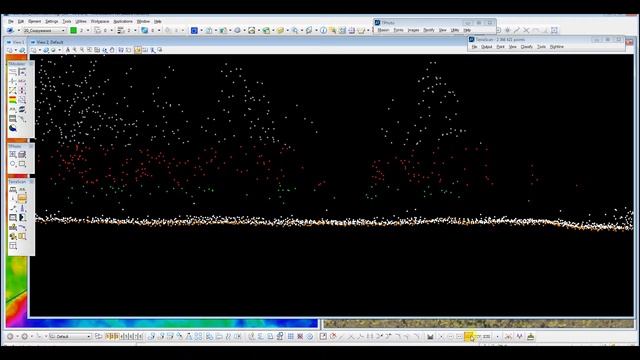The height and width of the screenshot is (360, 640).
Task: Click the grid icon in bottom toolbar
Action: [291, 336]
